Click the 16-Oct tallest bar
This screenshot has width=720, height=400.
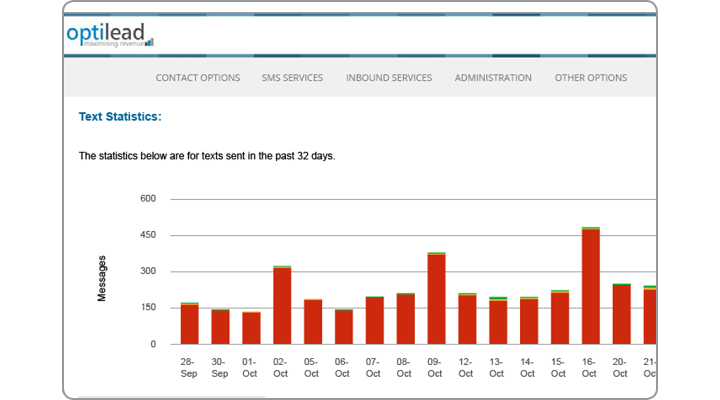pyautogui.click(x=590, y=286)
